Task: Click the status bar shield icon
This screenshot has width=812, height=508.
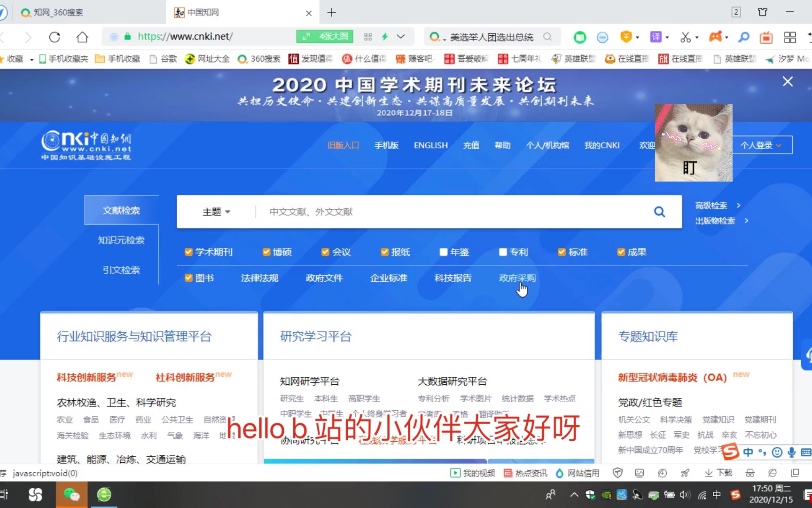Action: tap(617, 473)
